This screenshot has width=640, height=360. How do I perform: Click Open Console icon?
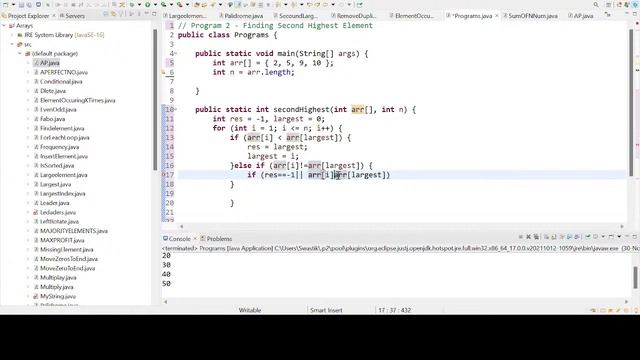click(x=611, y=237)
